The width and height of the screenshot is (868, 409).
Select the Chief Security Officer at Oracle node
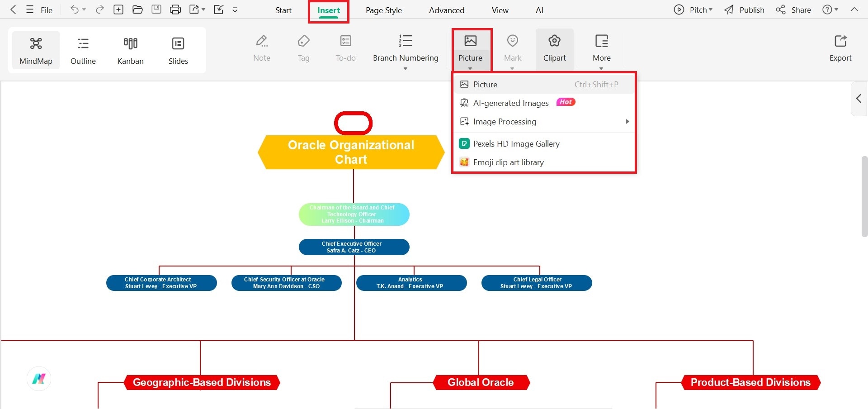coord(287,283)
